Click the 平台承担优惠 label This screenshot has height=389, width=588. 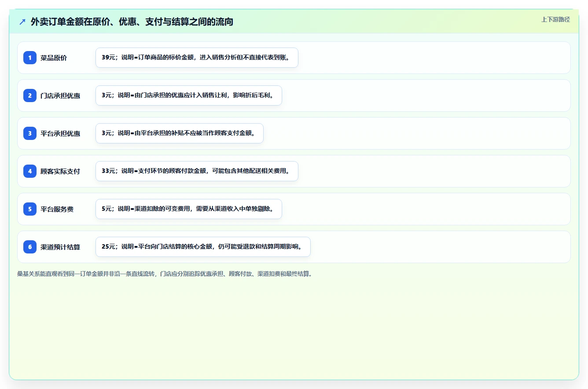tap(60, 133)
